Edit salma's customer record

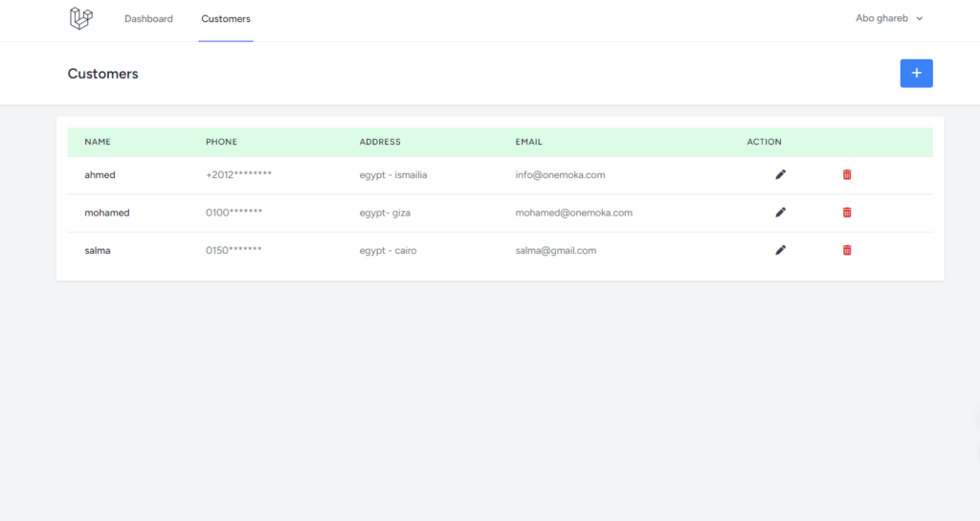point(781,250)
